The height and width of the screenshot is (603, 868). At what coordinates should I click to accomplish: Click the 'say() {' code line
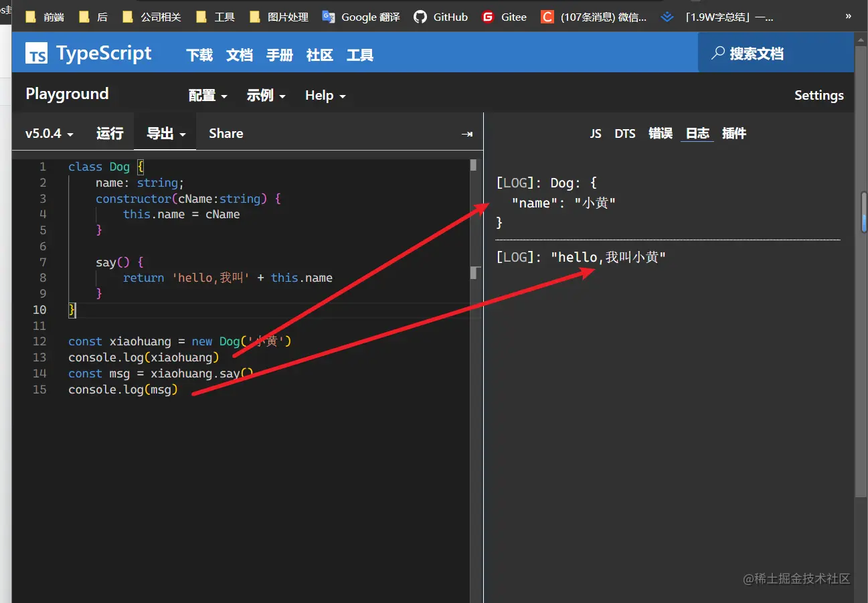coord(120,262)
